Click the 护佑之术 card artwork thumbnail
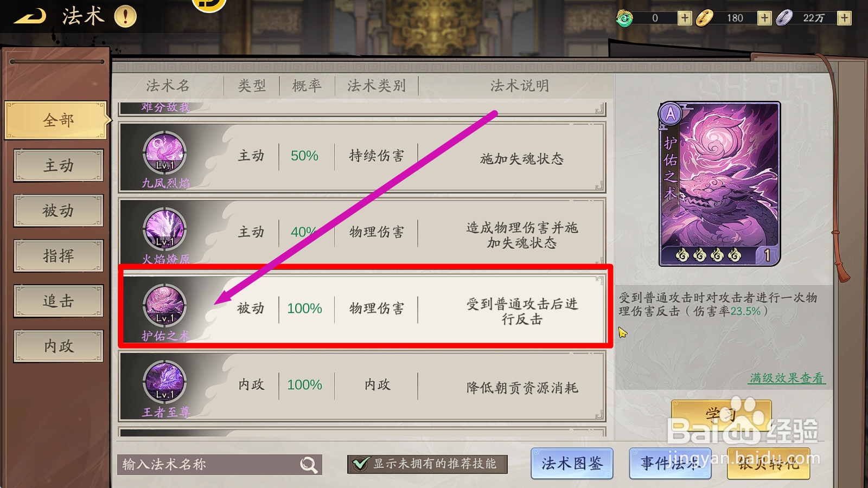868x488 pixels. tap(719, 184)
